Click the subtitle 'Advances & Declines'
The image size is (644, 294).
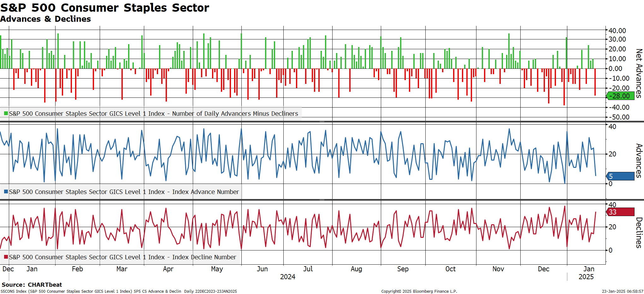coord(45,19)
